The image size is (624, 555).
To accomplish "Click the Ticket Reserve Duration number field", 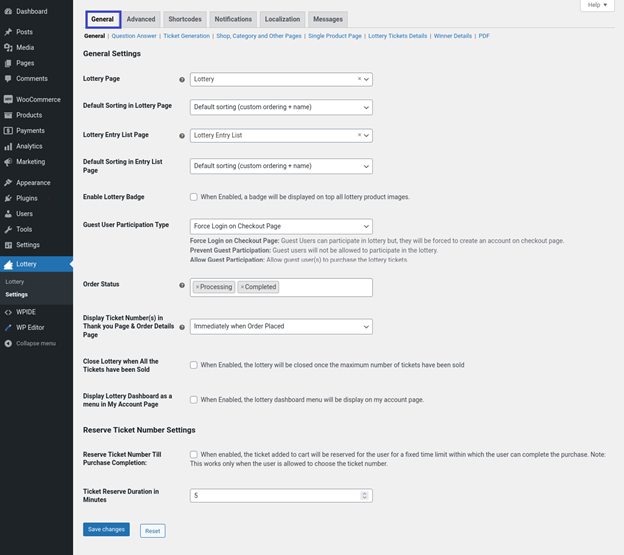I will coord(281,496).
